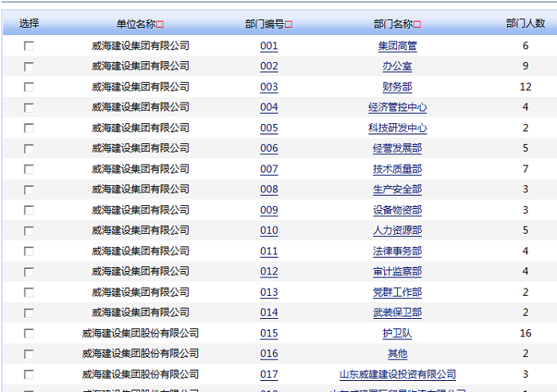Tick the checkbox for 党群工作部 row
The image size is (557, 392).
click(29, 293)
